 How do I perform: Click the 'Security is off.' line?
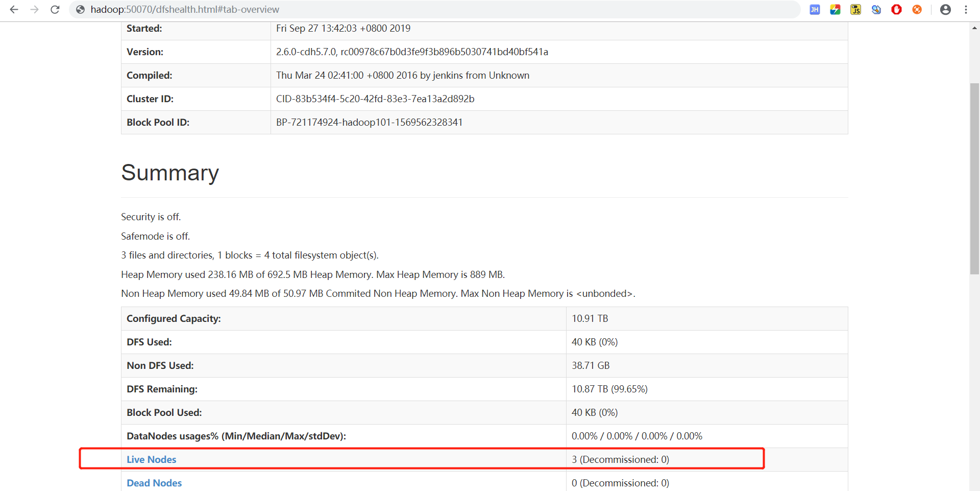pos(151,217)
